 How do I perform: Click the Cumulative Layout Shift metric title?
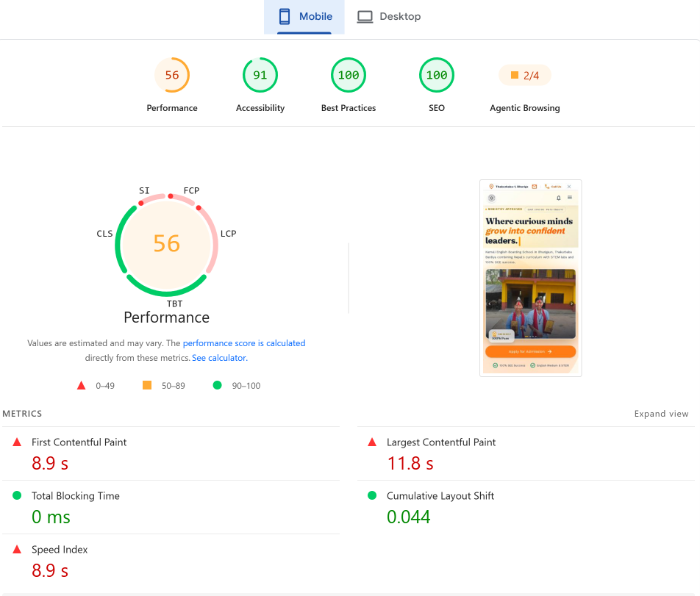click(440, 495)
